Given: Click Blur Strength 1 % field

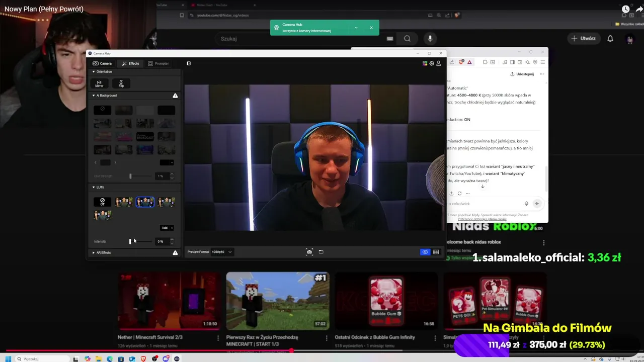Looking at the screenshot, I should (162, 176).
